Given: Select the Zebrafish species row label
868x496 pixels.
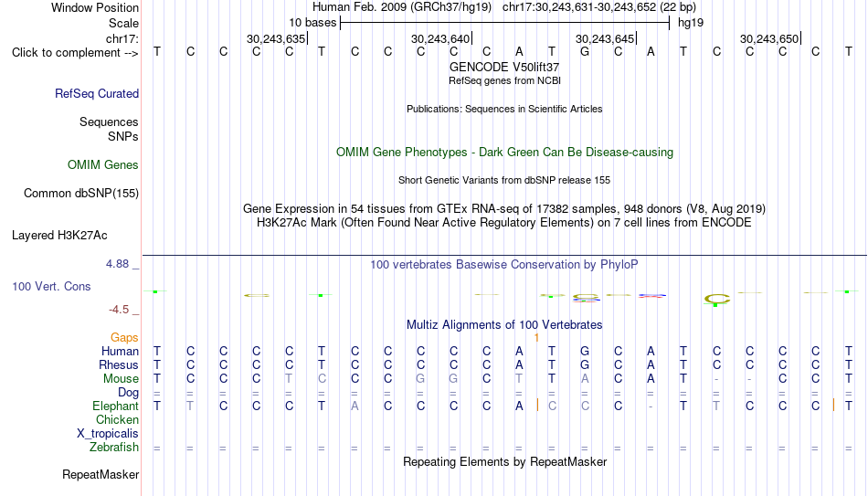Looking at the screenshot, I should pyautogui.click(x=114, y=448).
